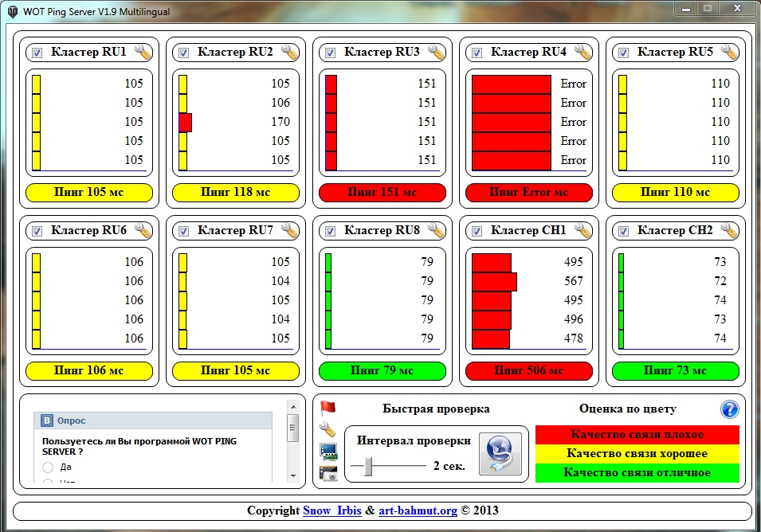This screenshot has width=761, height=532.
Task: Open settings wrench for Кластер CH2
Action: pos(729,230)
